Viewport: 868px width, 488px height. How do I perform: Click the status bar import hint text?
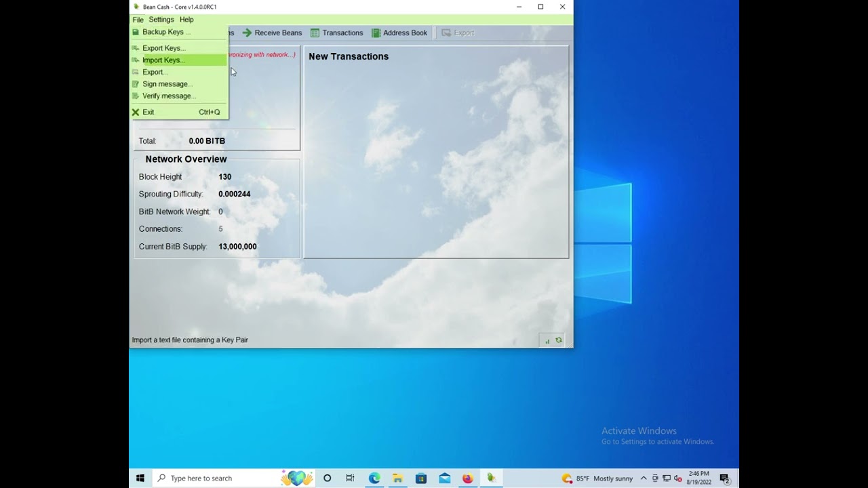pyautogui.click(x=190, y=340)
